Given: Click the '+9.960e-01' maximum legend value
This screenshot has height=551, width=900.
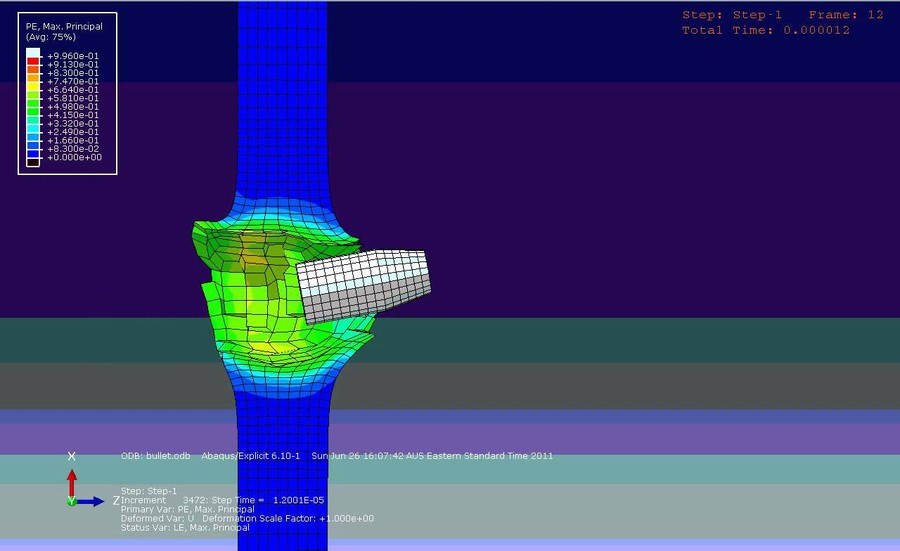Looking at the screenshot, I should click(x=72, y=55).
